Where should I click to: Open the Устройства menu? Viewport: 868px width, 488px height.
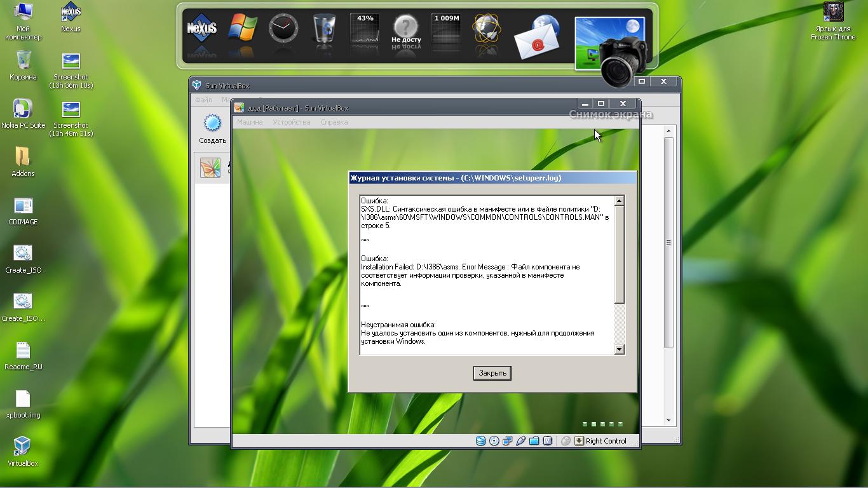(x=291, y=122)
